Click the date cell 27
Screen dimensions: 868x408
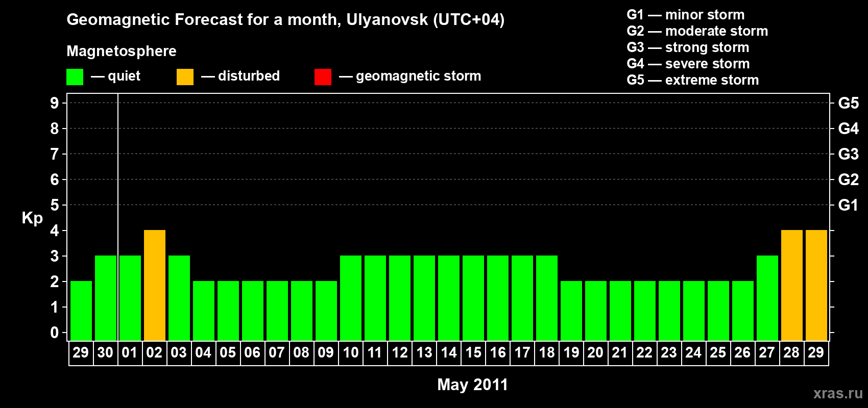pos(767,353)
